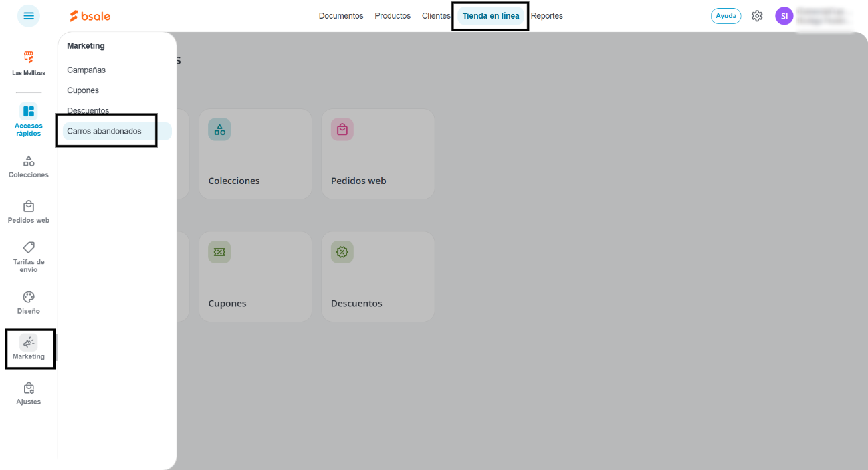Open the Clientes menu

pyautogui.click(x=436, y=16)
